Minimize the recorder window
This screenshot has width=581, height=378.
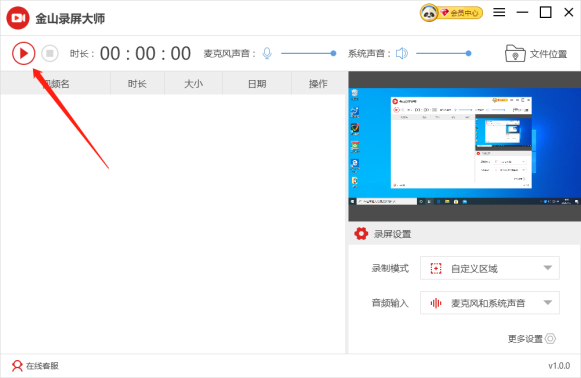522,13
